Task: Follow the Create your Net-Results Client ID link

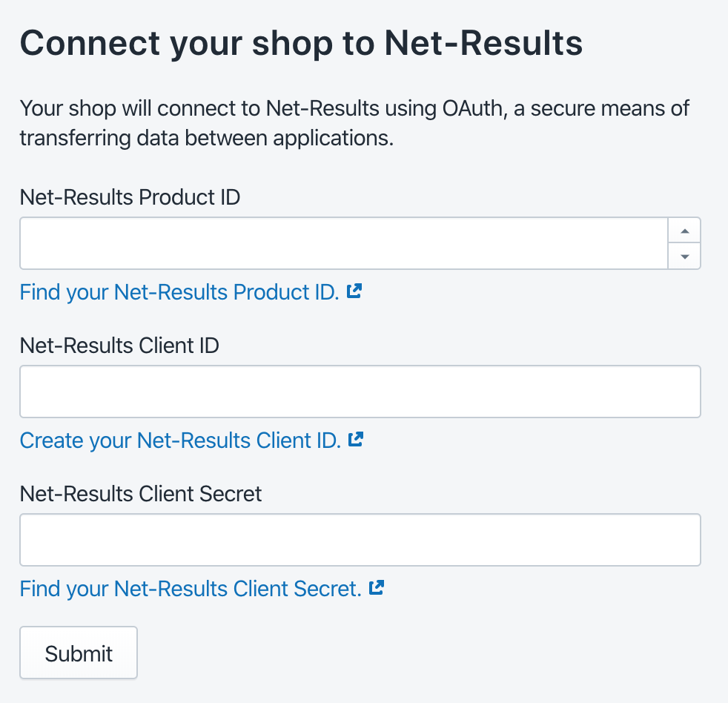Action: [x=180, y=440]
